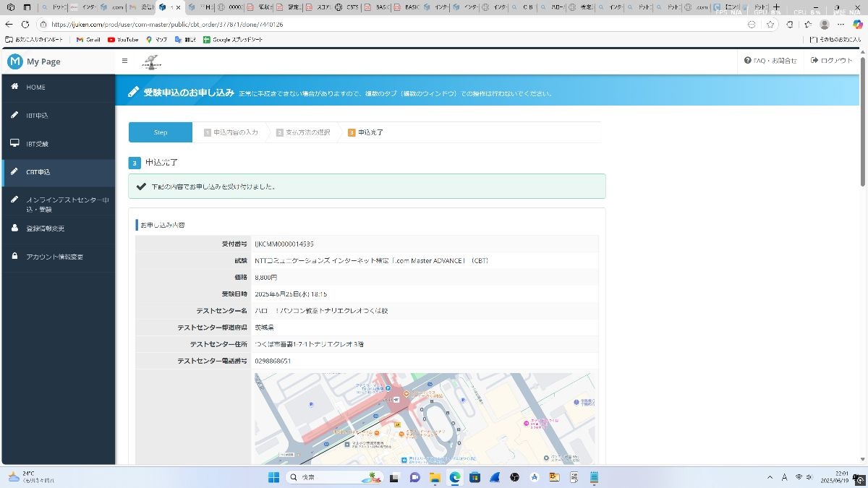Open the Gmail bookmark

88,40
